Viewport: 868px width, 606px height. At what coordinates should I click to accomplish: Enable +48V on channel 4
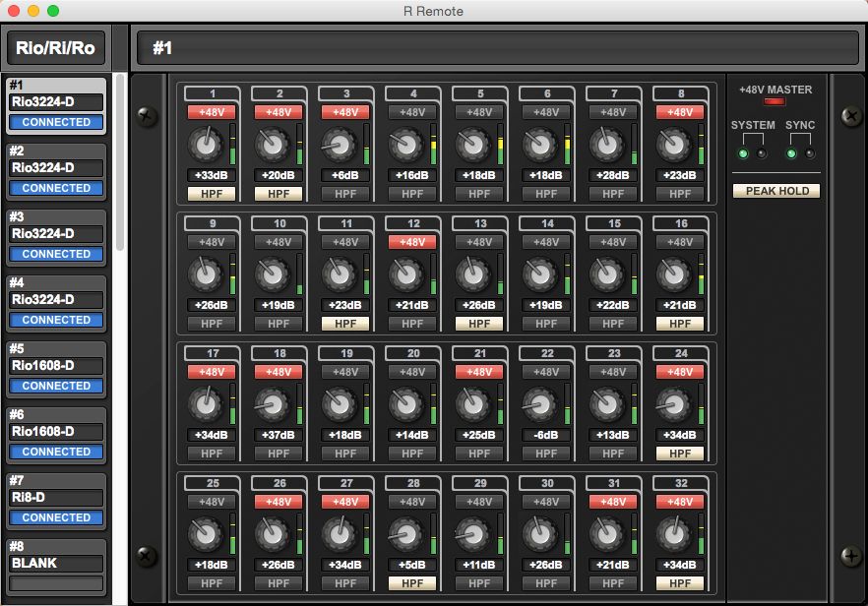412,112
